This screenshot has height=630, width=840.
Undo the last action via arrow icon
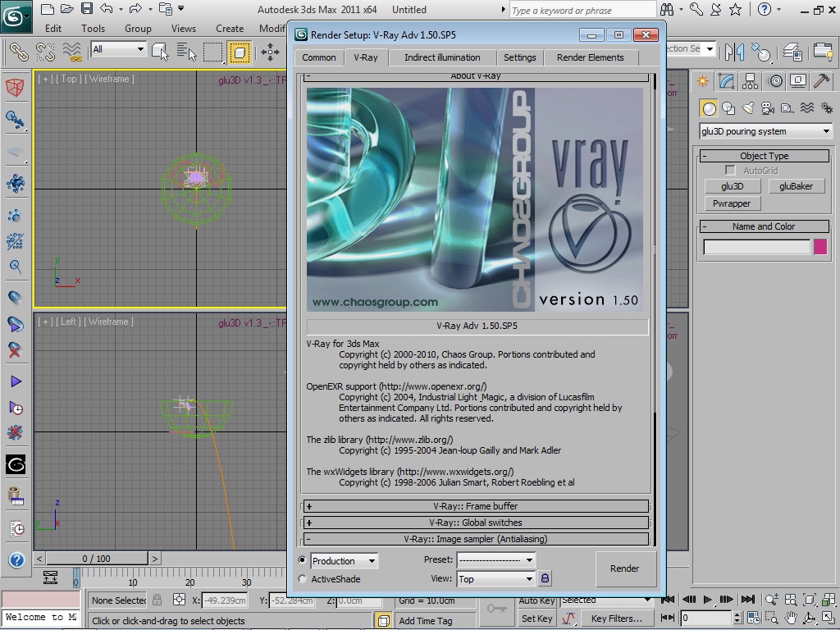(x=107, y=8)
